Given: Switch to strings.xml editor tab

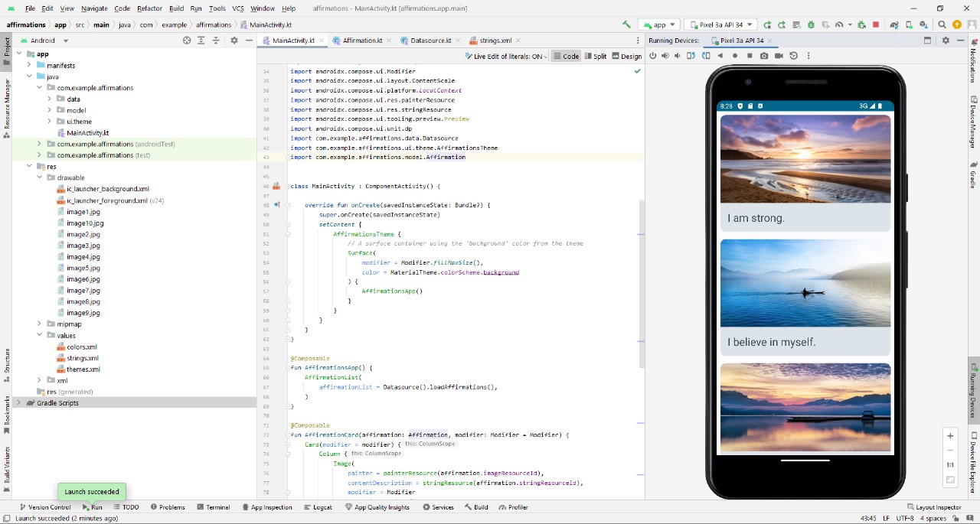Looking at the screenshot, I should pos(495,41).
